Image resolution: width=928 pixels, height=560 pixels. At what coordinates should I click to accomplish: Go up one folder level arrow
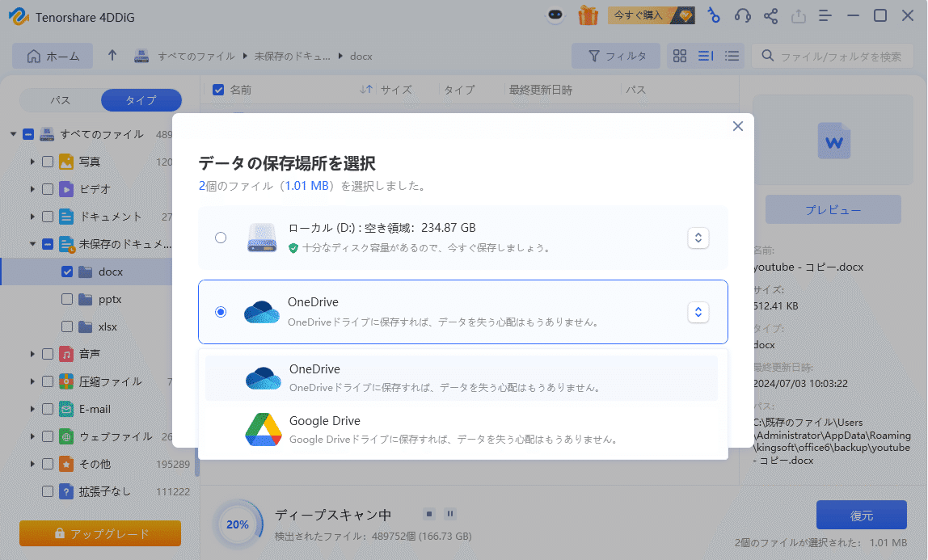click(x=112, y=56)
